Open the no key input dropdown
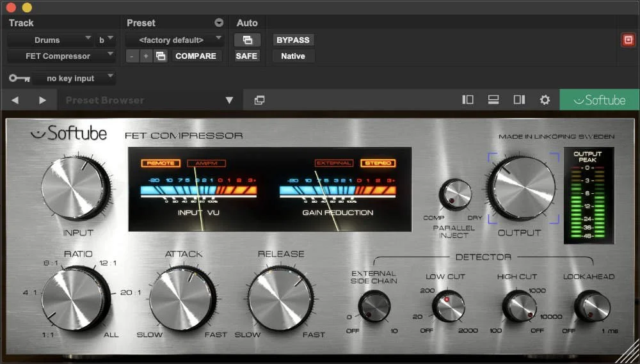 74,78
